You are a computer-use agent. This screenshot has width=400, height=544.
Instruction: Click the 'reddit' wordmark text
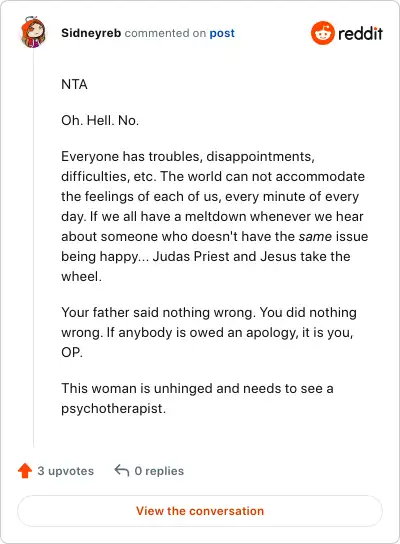[360, 34]
